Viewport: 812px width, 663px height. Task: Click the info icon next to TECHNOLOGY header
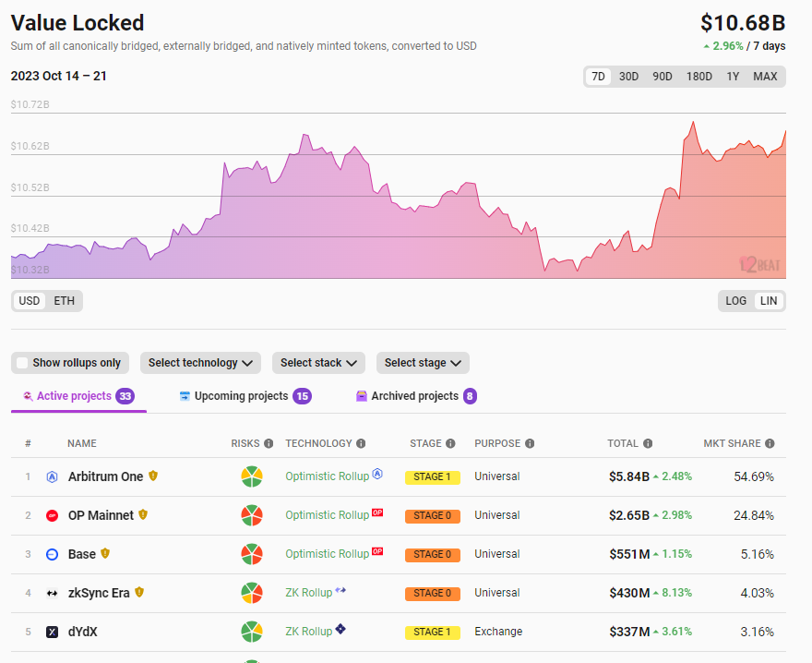click(x=361, y=444)
